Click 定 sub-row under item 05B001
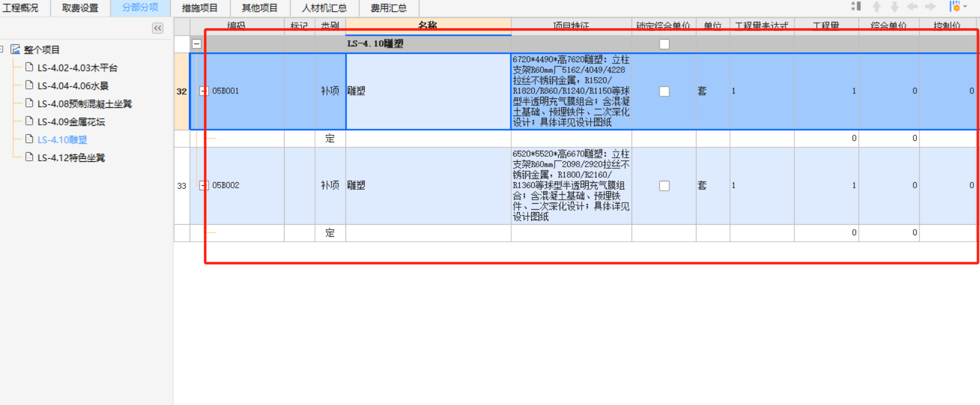The height and width of the screenshot is (405, 980). pyautogui.click(x=330, y=138)
